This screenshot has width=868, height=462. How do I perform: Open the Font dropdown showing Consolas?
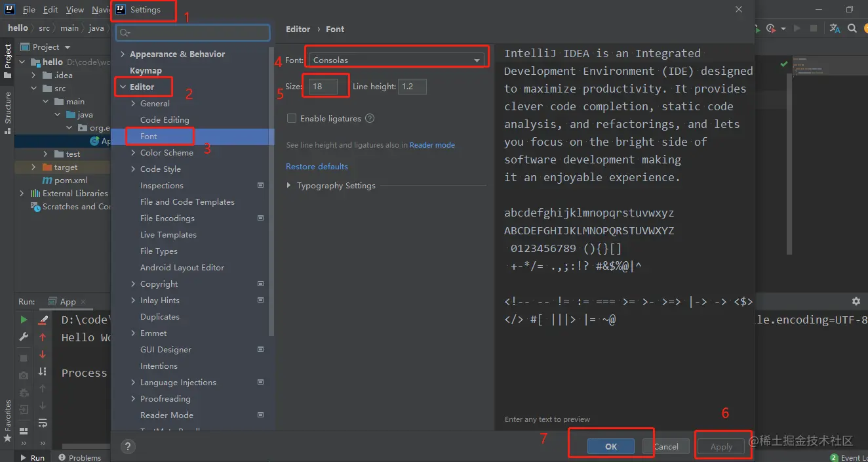click(x=396, y=60)
